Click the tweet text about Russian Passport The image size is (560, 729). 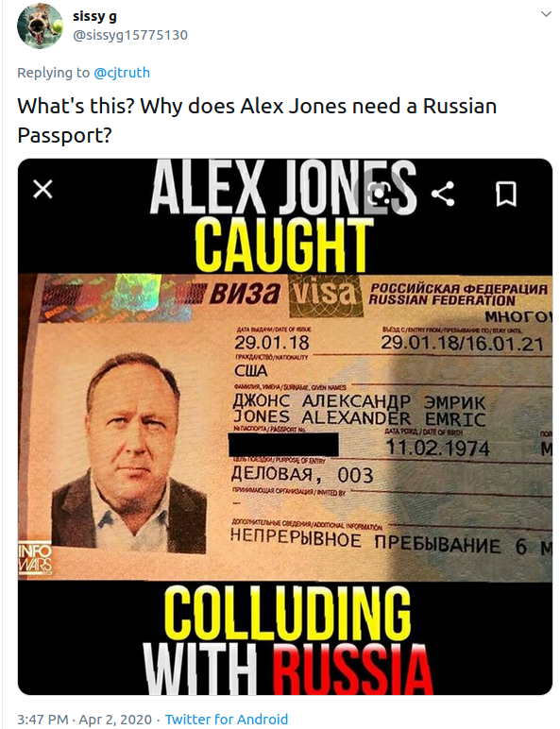pyautogui.click(x=257, y=121)
